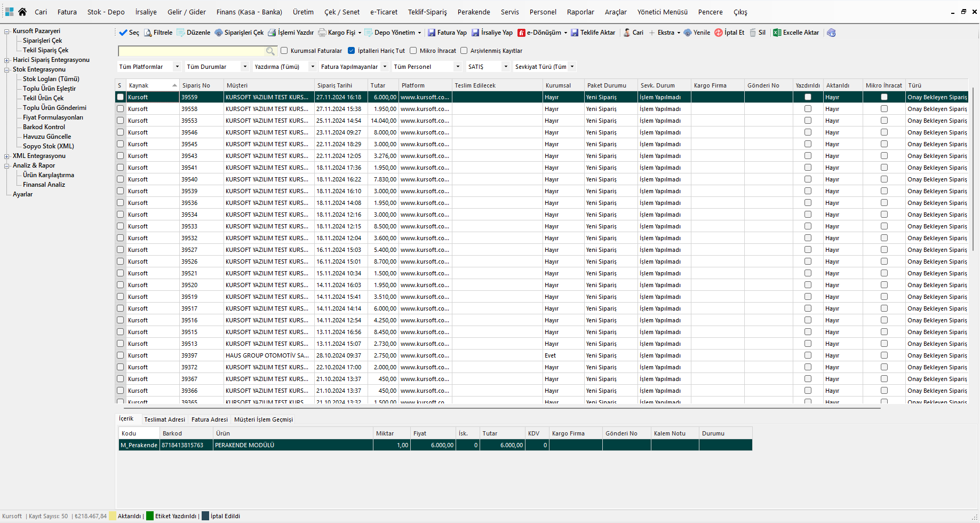Toggle Mikro İhracat checkbox for order 39545
The height and width of the screenshot is (523, 980).
click(884, 144)
